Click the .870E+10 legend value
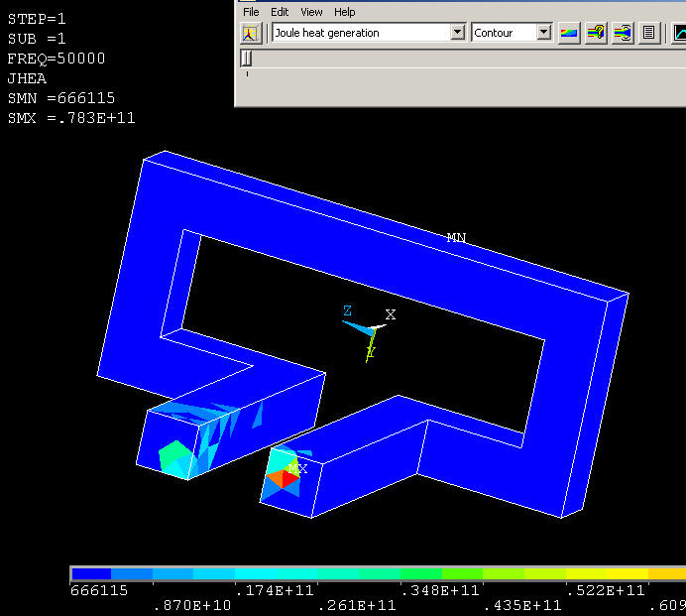686x616 pixels. pos(192,605)
